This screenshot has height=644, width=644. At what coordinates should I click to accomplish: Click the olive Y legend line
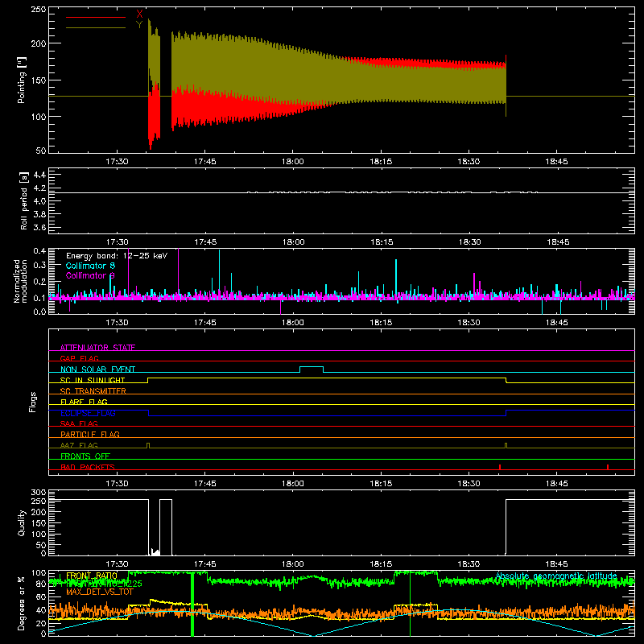pos(96,28)
